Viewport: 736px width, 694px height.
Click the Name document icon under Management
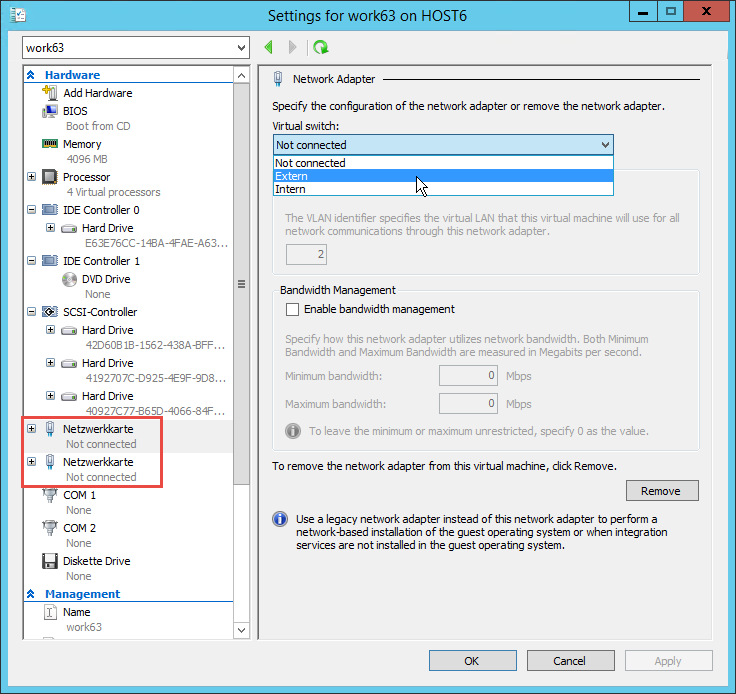tap(50, 612)
